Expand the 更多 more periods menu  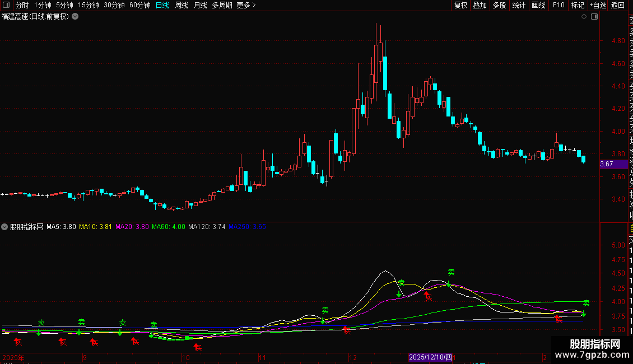tap(246, 5)
